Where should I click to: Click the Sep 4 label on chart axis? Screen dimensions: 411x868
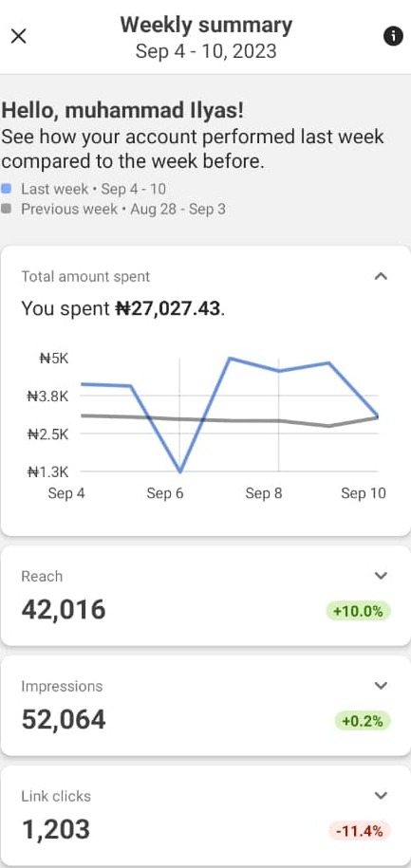(66, 493)
